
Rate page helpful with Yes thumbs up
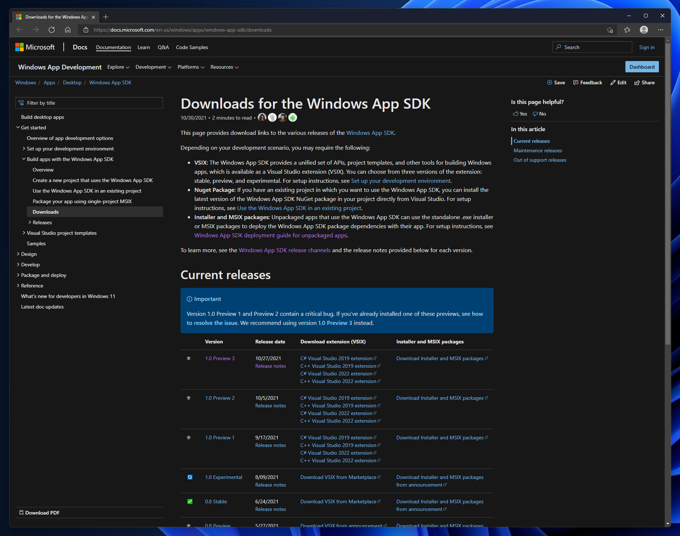520,114
